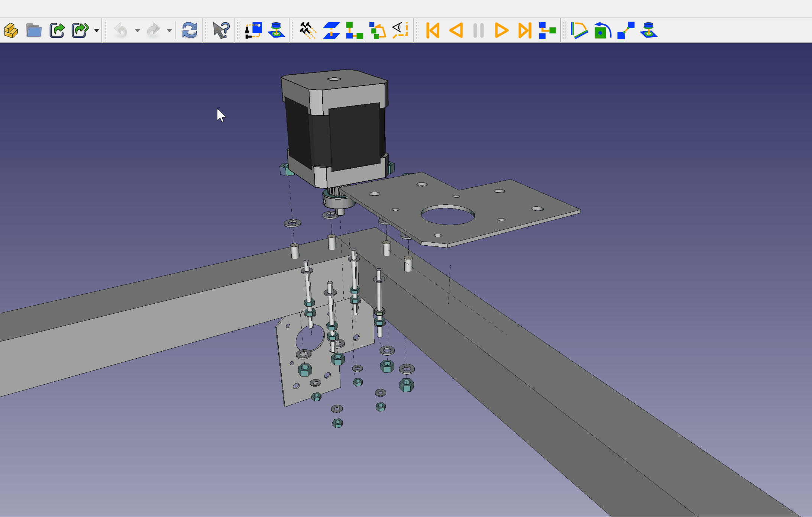This screenshot has height=517, width=812.
Task: Click the single green arrow export icon
Action: point(57,30)
